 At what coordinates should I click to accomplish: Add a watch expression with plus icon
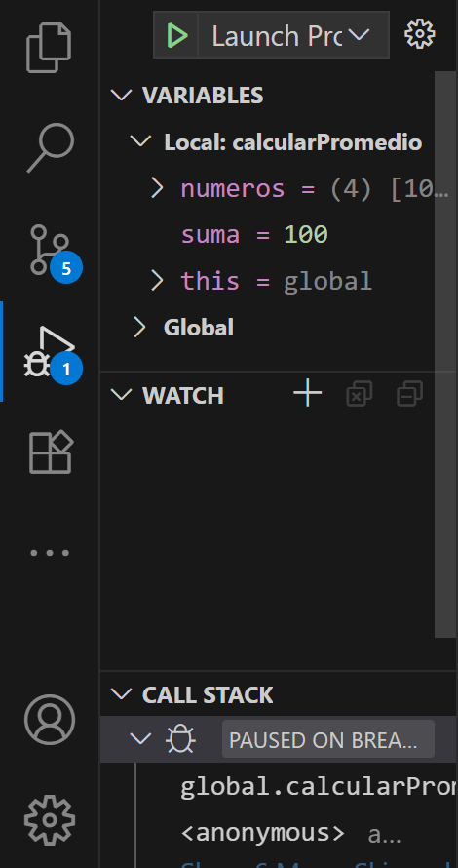[308, 394]
